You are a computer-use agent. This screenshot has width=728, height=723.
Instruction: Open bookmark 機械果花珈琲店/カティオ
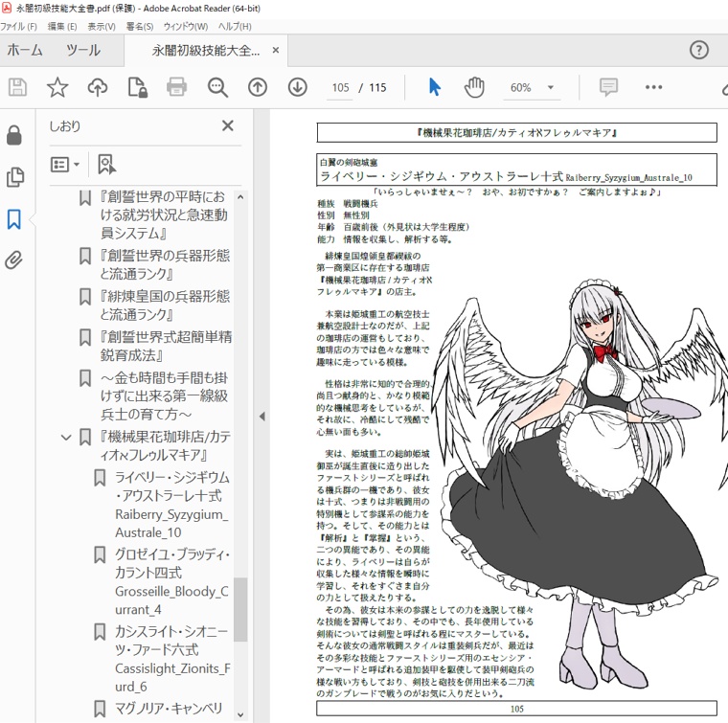click(x=166, y=445)
